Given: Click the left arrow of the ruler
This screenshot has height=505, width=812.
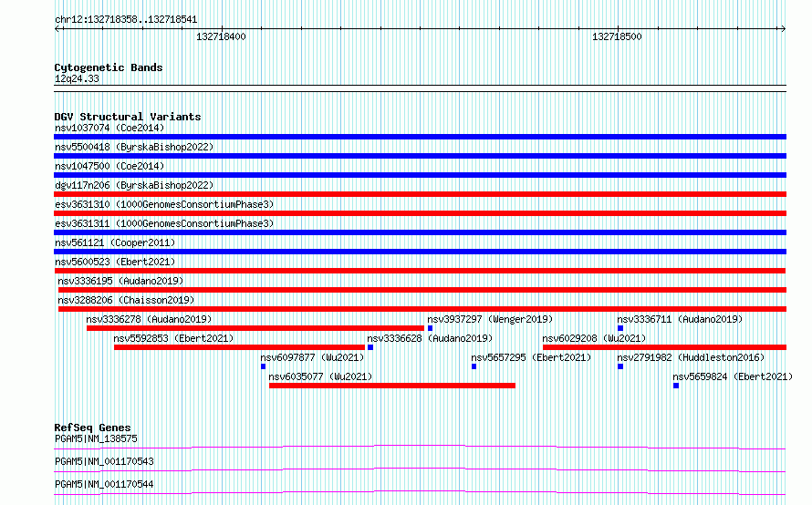Looking at the screenshot, I should (x=58, y=29).
